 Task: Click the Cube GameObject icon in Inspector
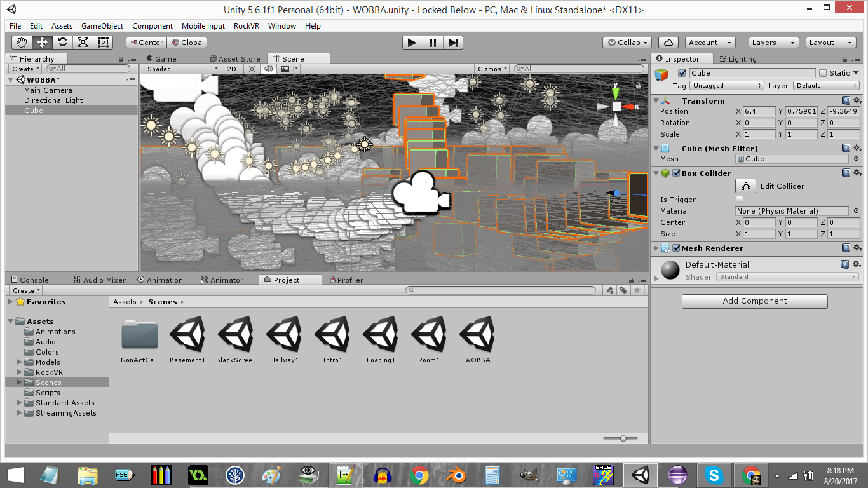(x=662, y=75)
